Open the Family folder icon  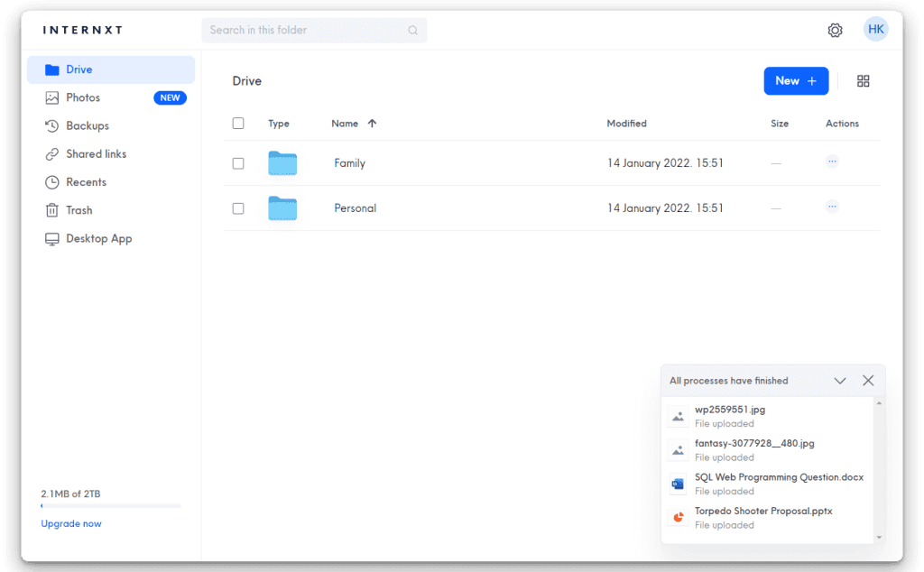click(x=282, y=163)
